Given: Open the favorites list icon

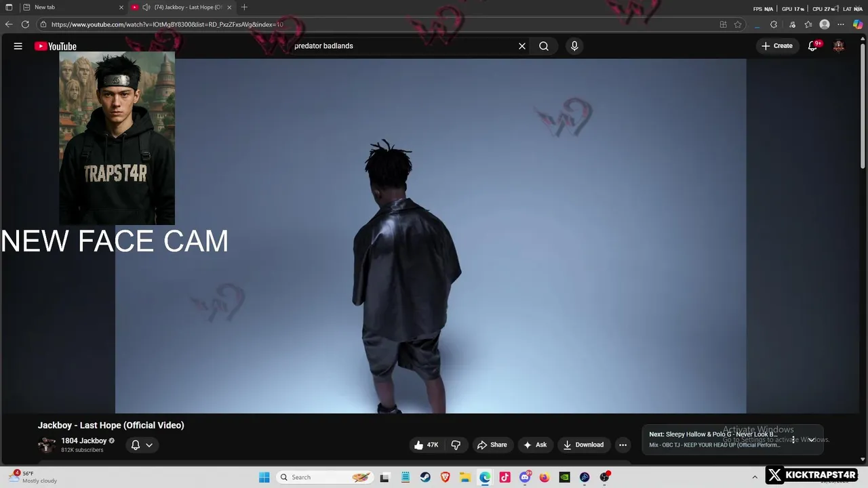Looking at the screenshot, I should [x=808, y=24].
